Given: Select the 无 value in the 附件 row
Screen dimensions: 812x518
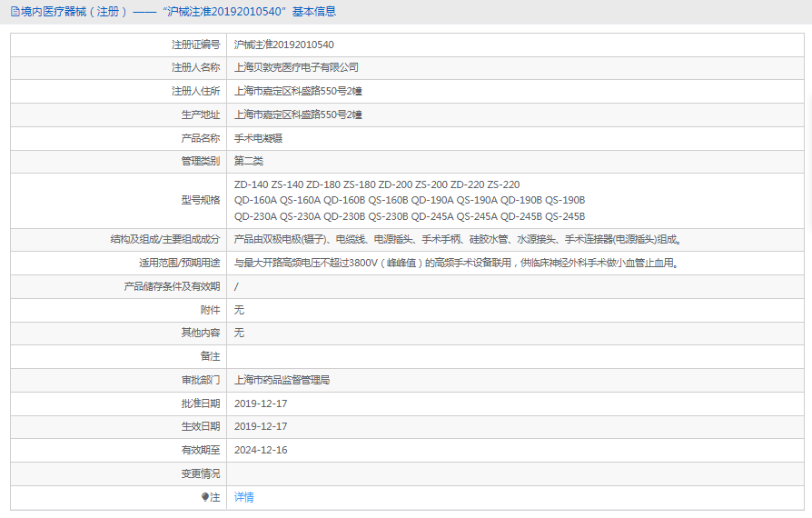Looking at the screenshot, I should point(239,310).
